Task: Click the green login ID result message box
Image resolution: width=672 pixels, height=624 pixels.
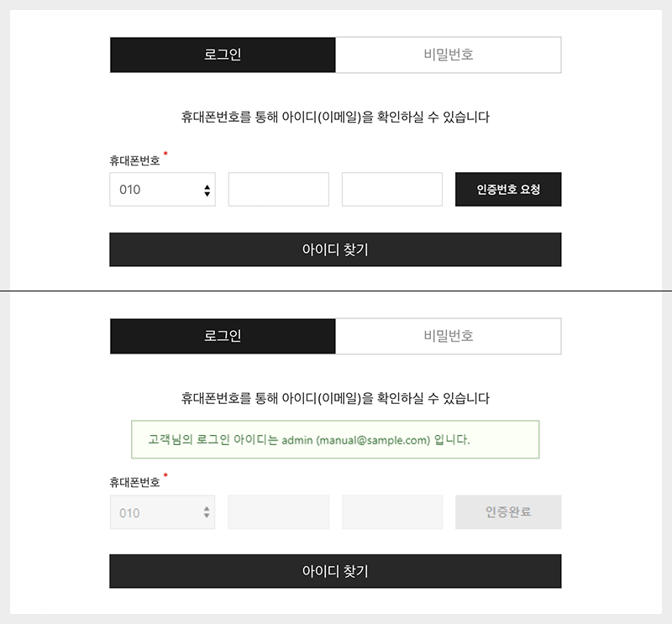Action: coord(334,439)
